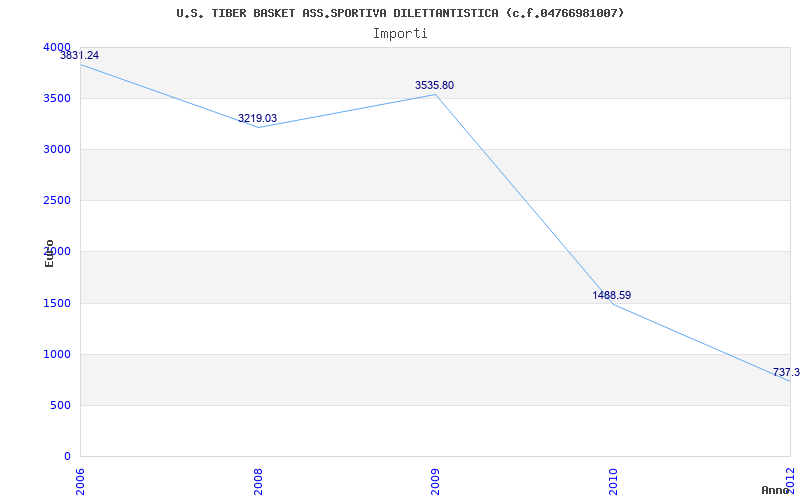Image resolution: width=800 pixels, height=500 pixels.
Task: Click the 4000 y-axis tick label
Action: [57, 47]
